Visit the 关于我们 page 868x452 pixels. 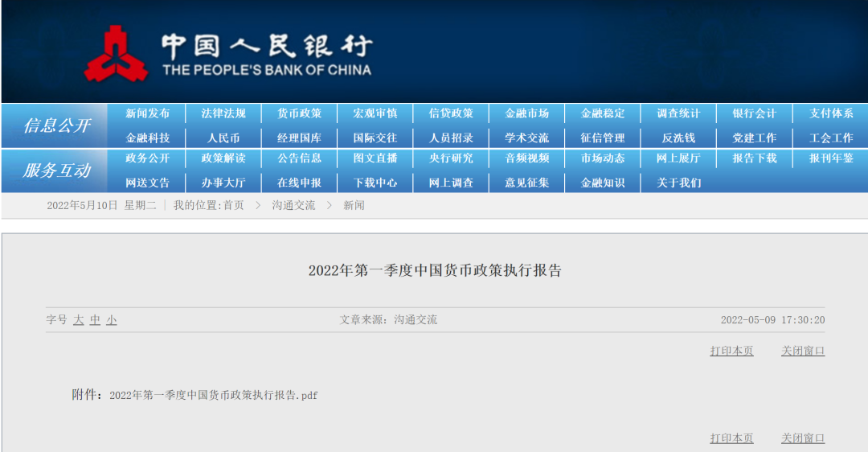678,183
